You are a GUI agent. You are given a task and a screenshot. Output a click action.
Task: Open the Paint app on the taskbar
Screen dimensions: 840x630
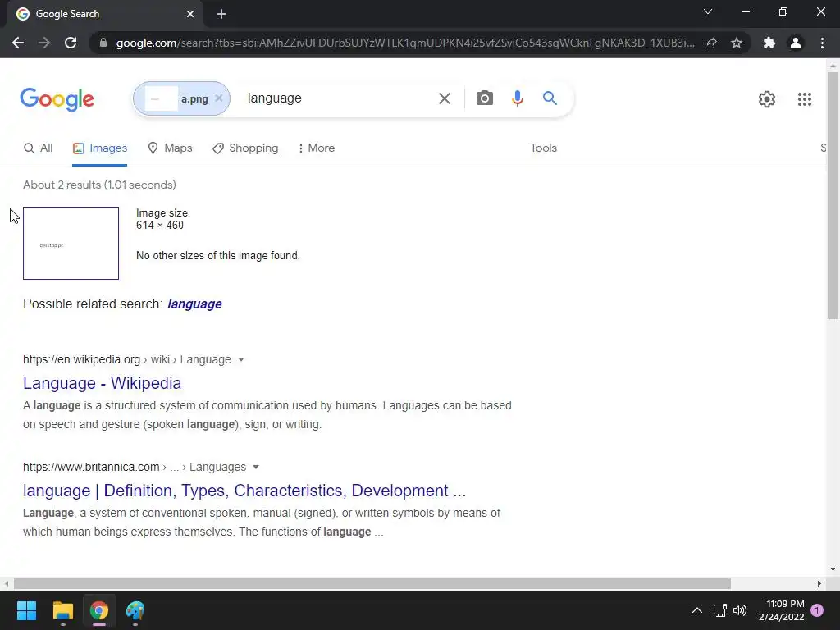tap(135, 610)
